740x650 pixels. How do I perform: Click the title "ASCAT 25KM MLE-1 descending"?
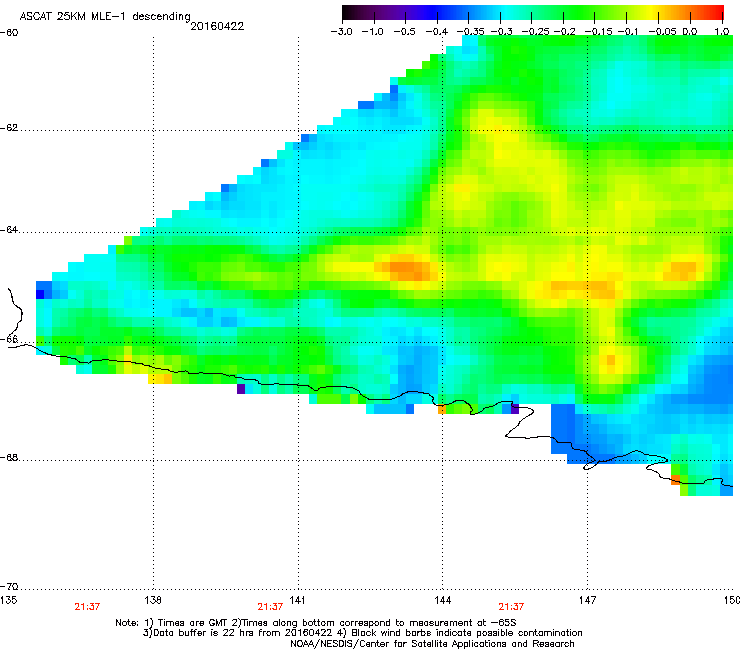pos(105,16)
